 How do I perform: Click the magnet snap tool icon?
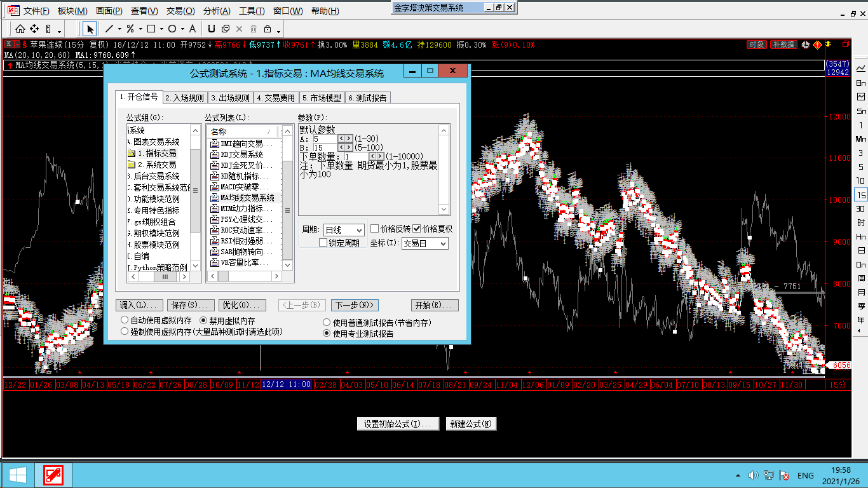[212, 29]
